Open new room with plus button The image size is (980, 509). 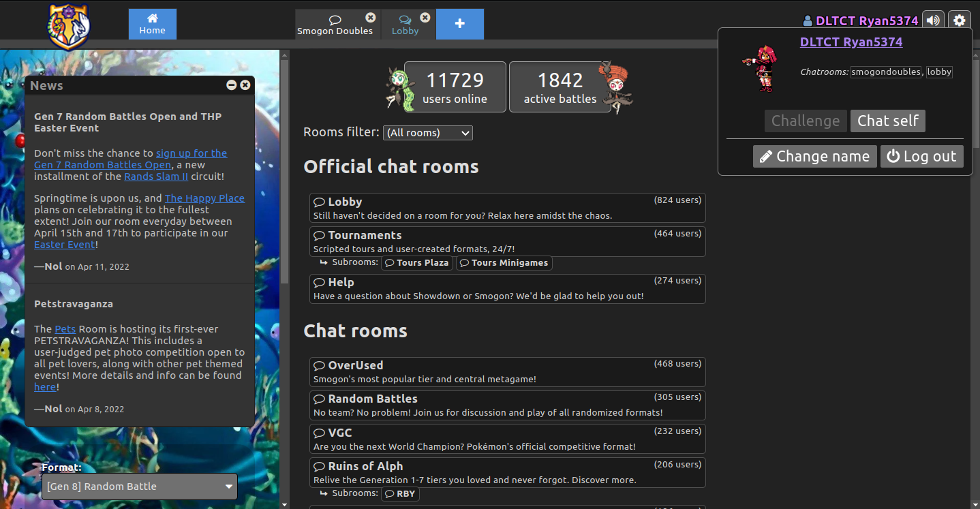[459, 24]
